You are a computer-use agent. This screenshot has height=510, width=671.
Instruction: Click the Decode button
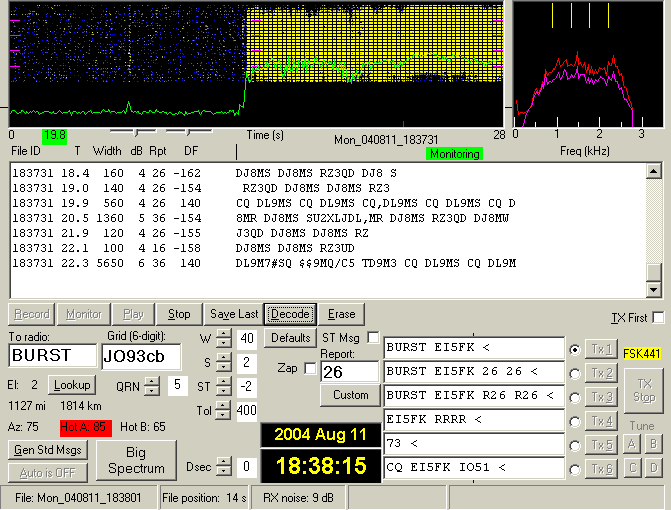290,314
